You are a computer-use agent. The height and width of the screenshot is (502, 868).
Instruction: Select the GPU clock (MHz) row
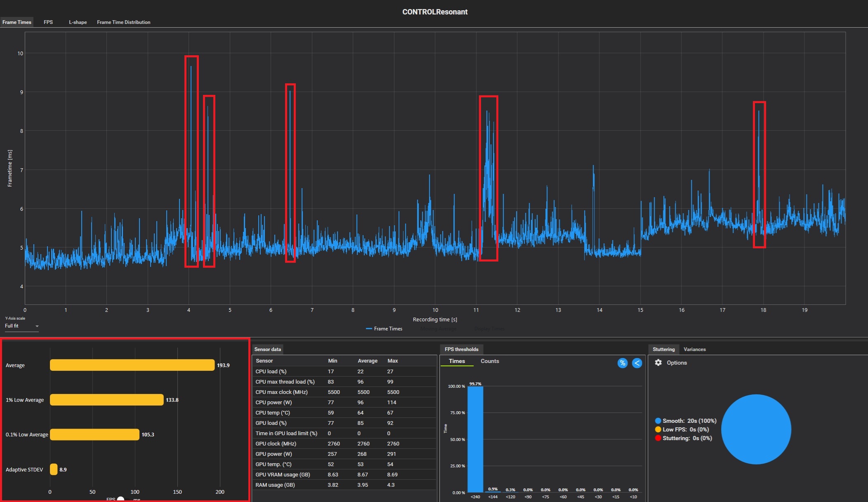tap(344, 443)
